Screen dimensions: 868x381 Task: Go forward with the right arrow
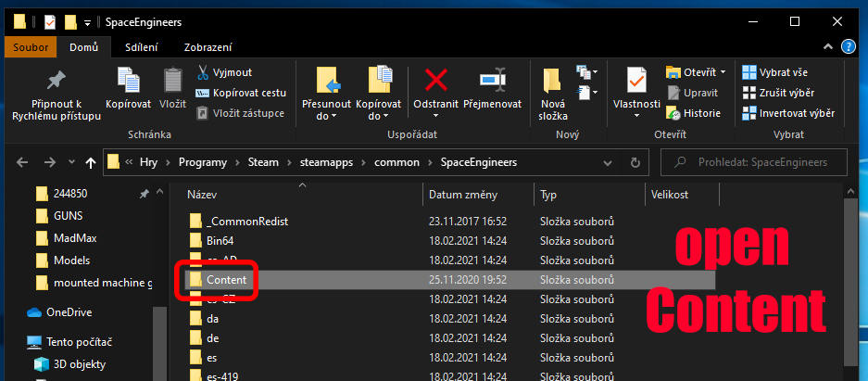49,162
